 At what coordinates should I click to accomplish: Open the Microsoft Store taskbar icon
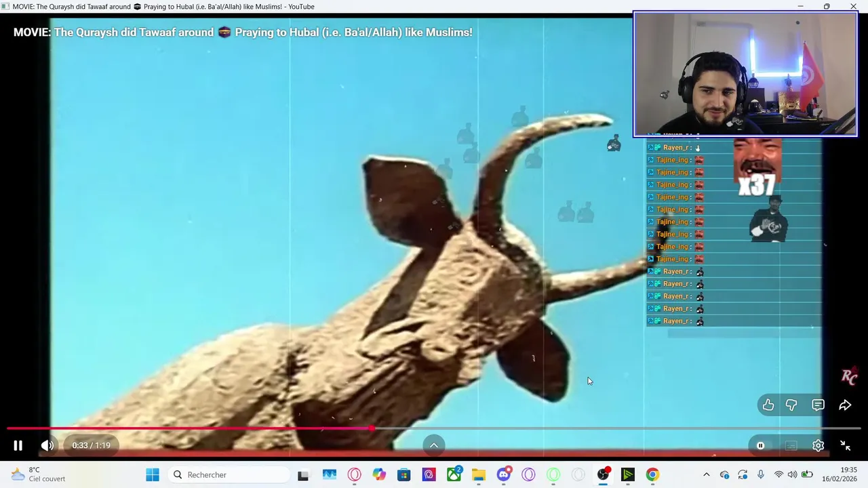pos(403,474)
